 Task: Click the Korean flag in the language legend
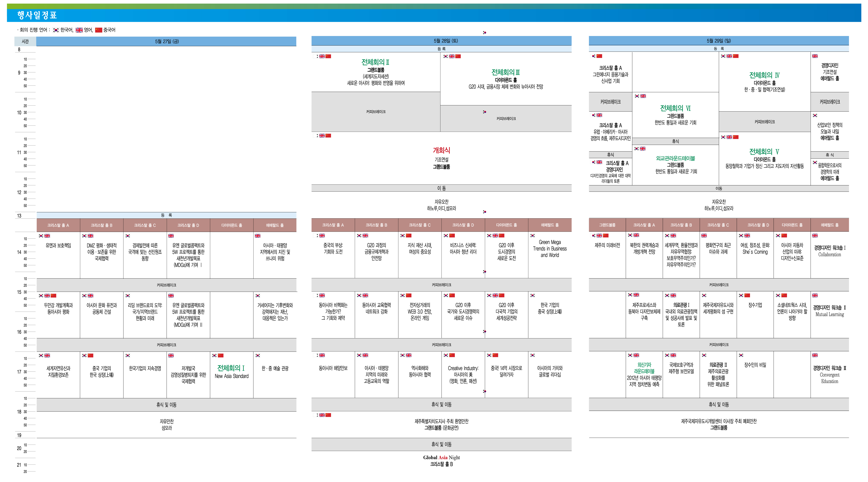pos(56,30)
